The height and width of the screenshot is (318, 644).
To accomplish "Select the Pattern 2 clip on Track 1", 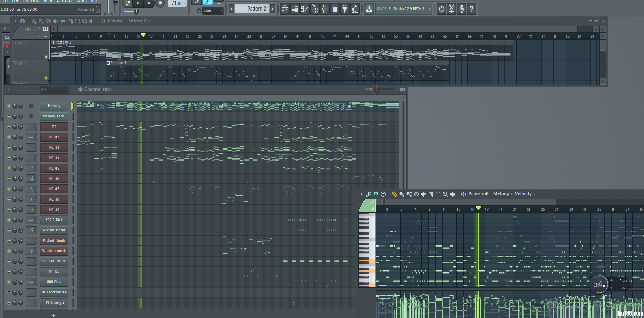I will click(x=282, y=50).
